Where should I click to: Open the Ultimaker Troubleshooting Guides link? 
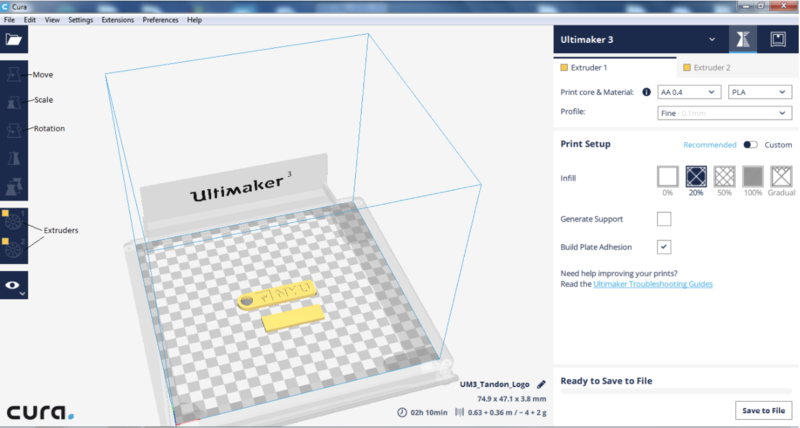point(653,284)
